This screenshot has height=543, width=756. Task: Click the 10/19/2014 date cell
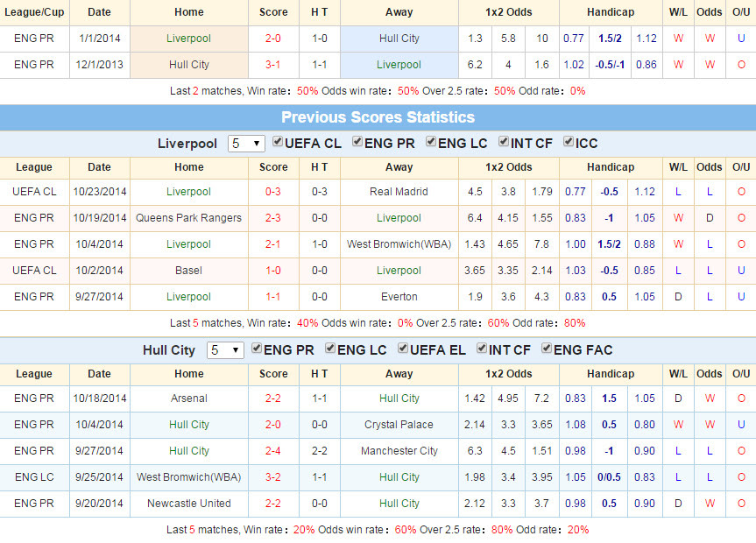[99, 218]
